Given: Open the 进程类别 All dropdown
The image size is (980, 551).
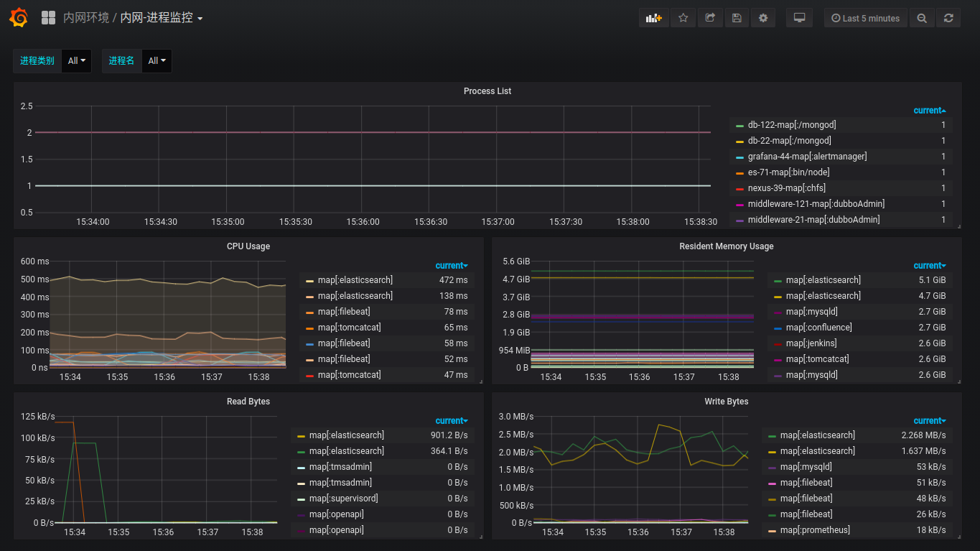Looking at the screenshot, I should (77, 61).
